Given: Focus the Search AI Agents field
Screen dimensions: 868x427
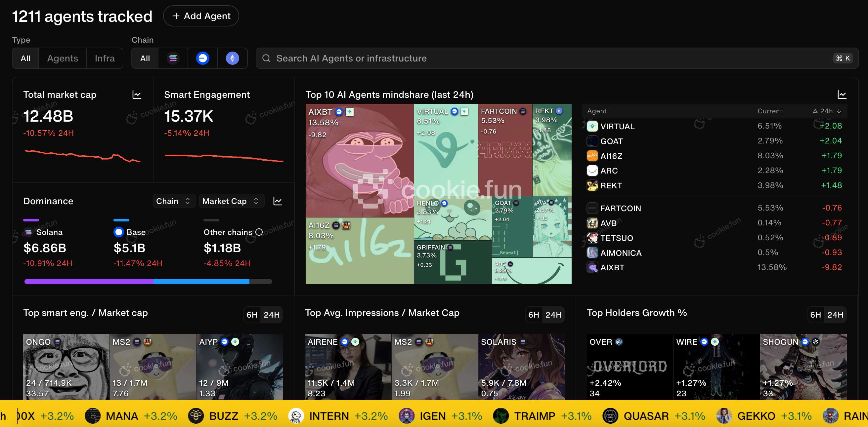Looking at the screenshot, I should point(539,58).
